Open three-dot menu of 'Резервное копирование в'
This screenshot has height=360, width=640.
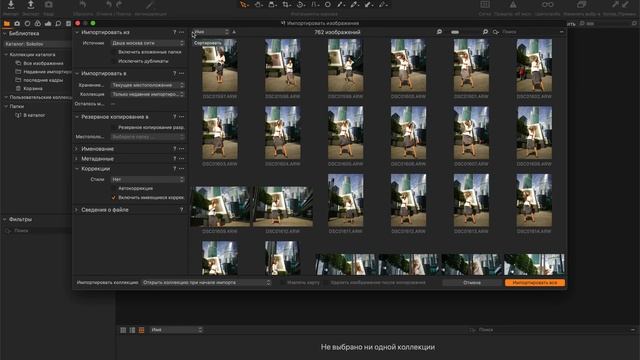click(181, 117)
